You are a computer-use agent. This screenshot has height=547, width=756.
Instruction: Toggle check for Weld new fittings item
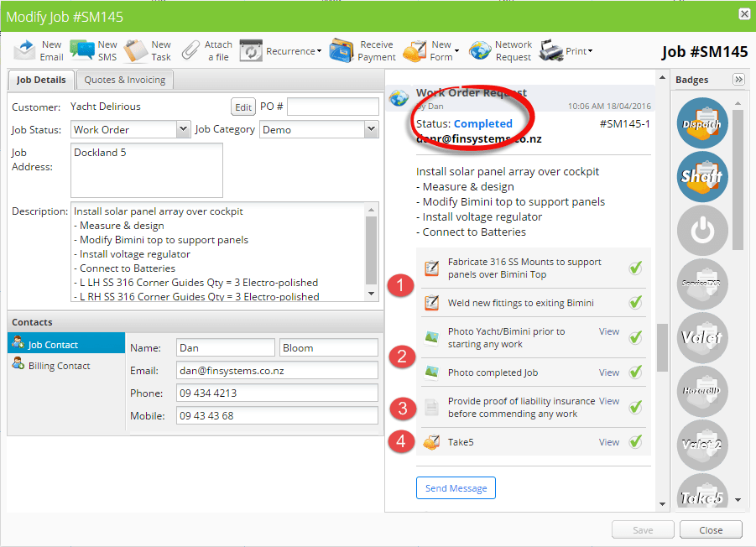(x=636, y=302)
